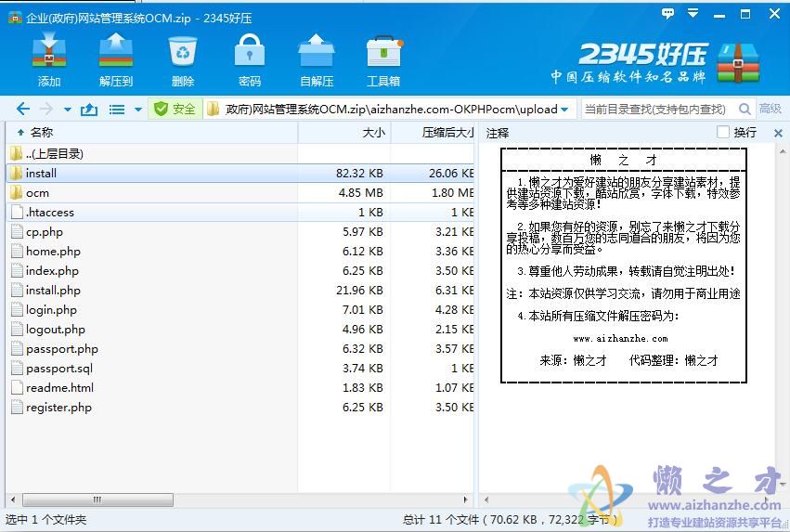The width and height of the screenshot is (790, 532).
Task: Click the 安全 security shield badge
Action: [x=175, y=109]
